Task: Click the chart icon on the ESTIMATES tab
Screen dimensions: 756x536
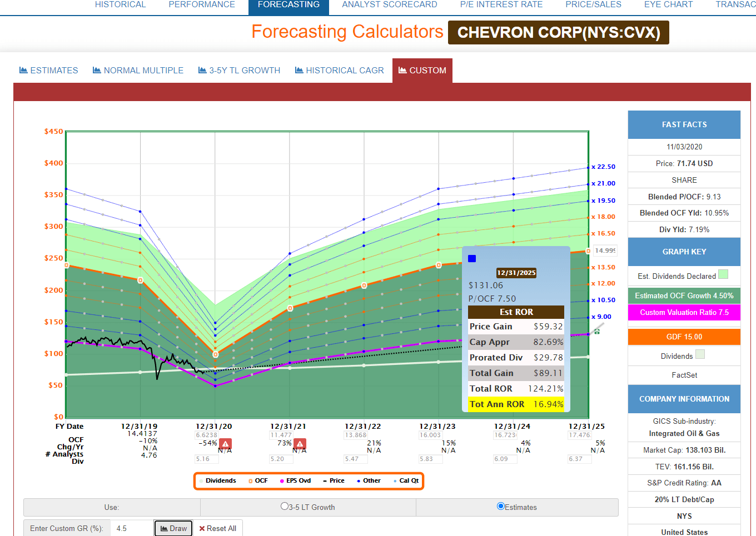Action: point(23,70)
